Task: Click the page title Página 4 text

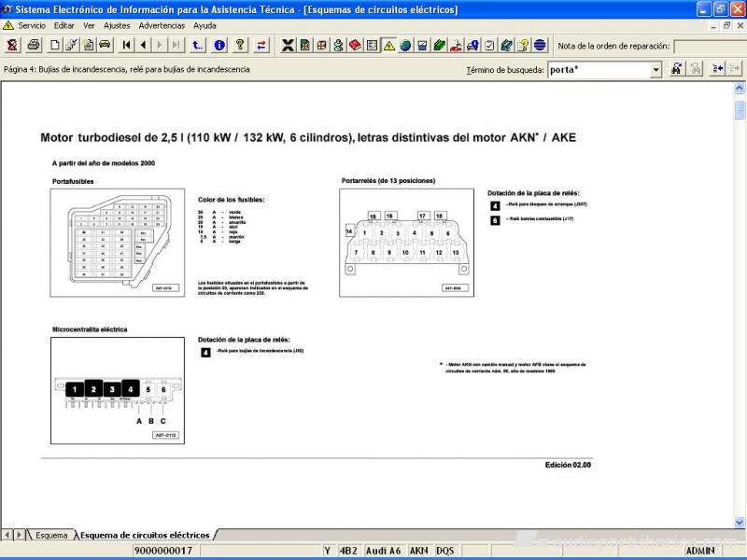Action: click(127, 69)
